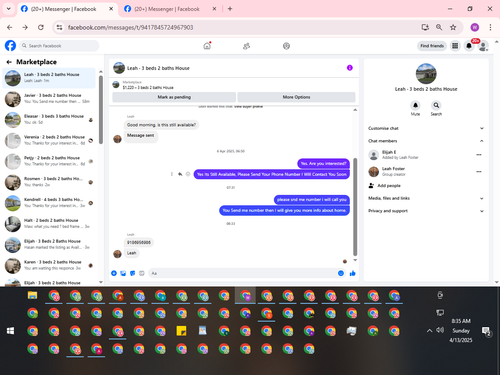Select the first Messenger tab
500x375 pixels.
tap(67, 9)
